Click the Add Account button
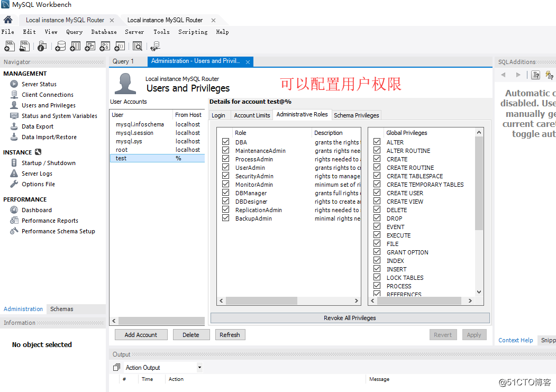This screenshot has width=556, height=392. (x=141, y=334)
